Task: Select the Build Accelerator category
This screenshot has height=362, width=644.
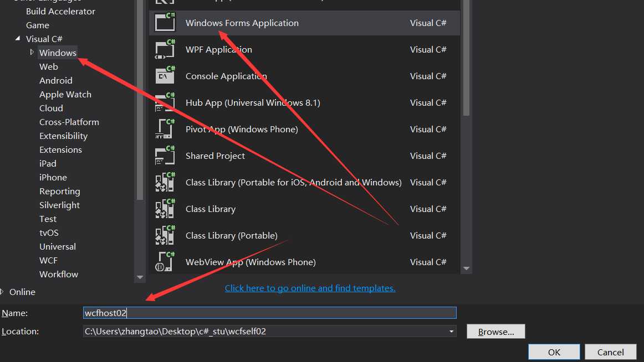Action: coord(60,12)
